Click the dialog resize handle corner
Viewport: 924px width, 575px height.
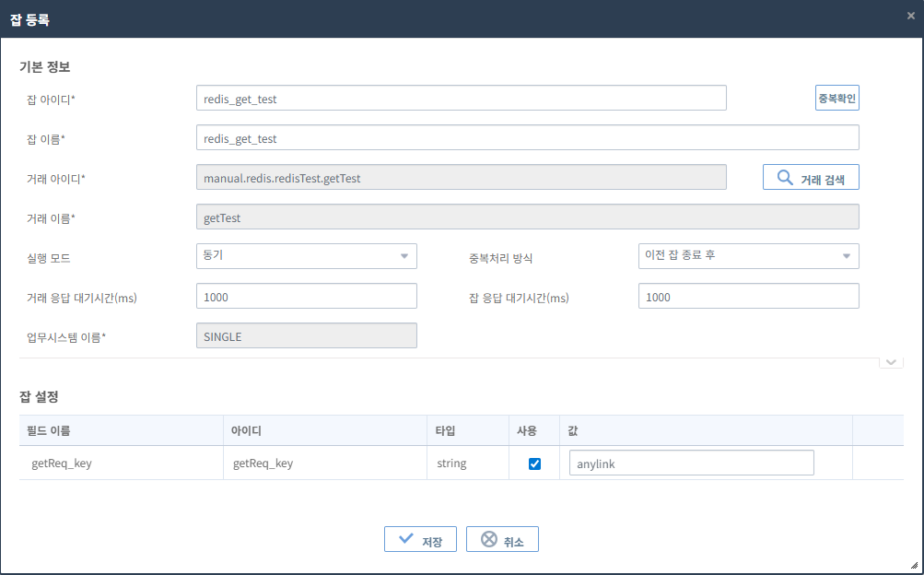pos(913,564)
